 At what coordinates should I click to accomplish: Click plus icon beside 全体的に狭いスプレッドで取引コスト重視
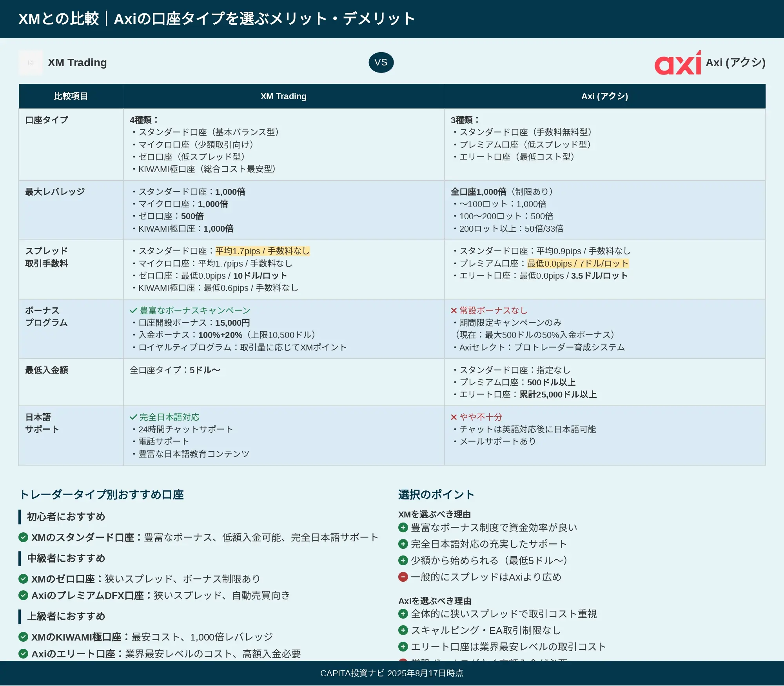[x=403, y=613]
